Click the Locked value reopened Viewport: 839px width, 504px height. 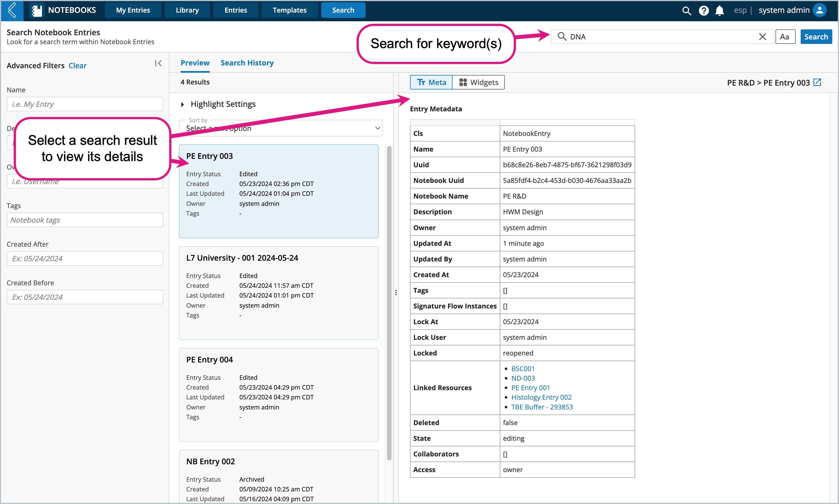click(x=518, y=353)
